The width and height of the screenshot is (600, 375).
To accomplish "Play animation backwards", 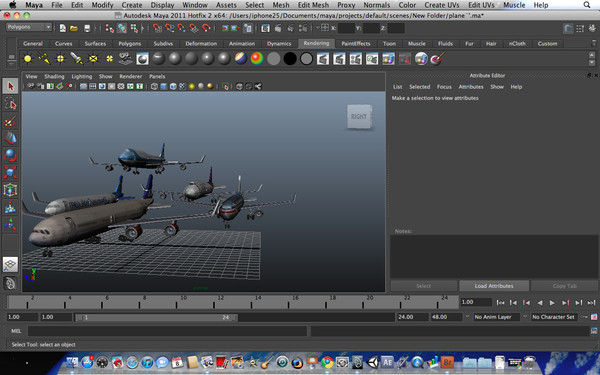I will point(540,303).
